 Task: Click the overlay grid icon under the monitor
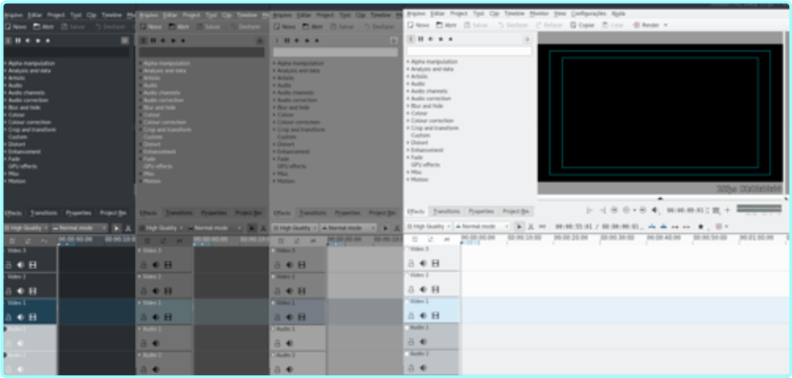click(716, 210)
